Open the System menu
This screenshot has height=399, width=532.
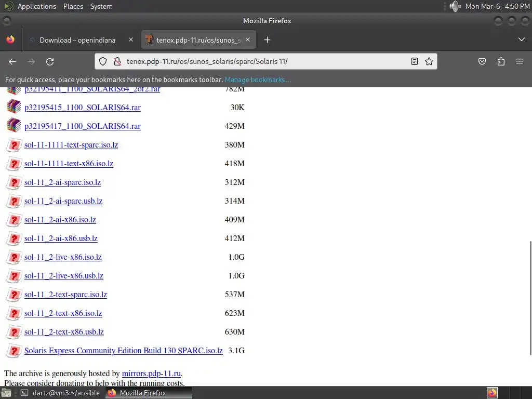point(101,6)
